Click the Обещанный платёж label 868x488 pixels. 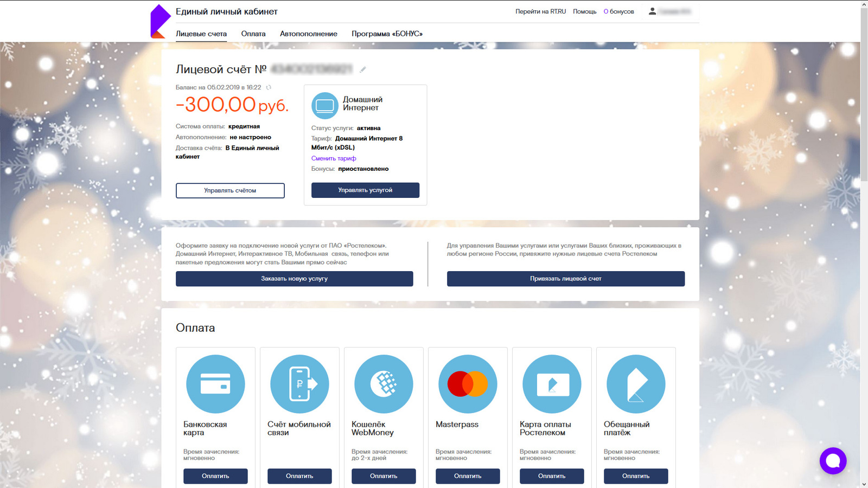click(627, 428)
